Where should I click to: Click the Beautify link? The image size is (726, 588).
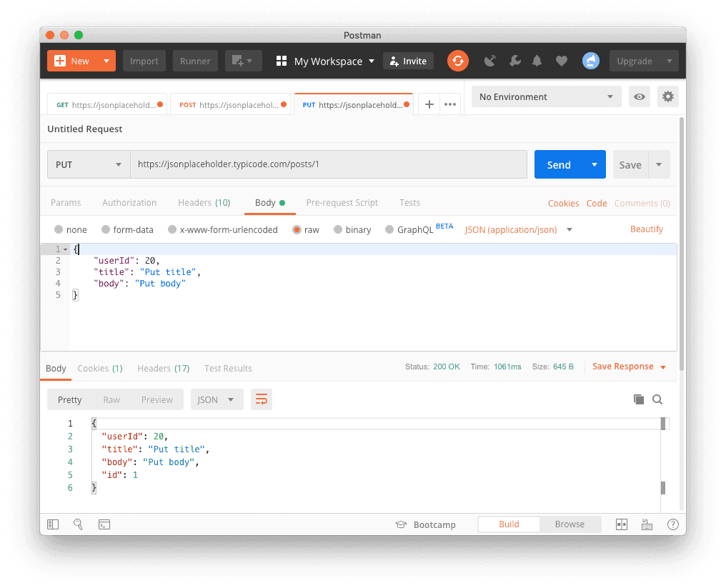pyautogui.click(x=647, y=229)
